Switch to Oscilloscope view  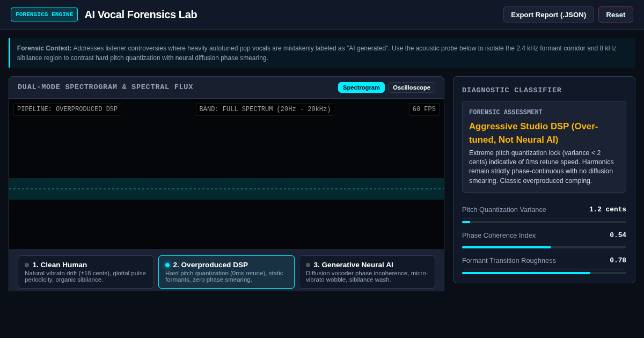point(412,87)
